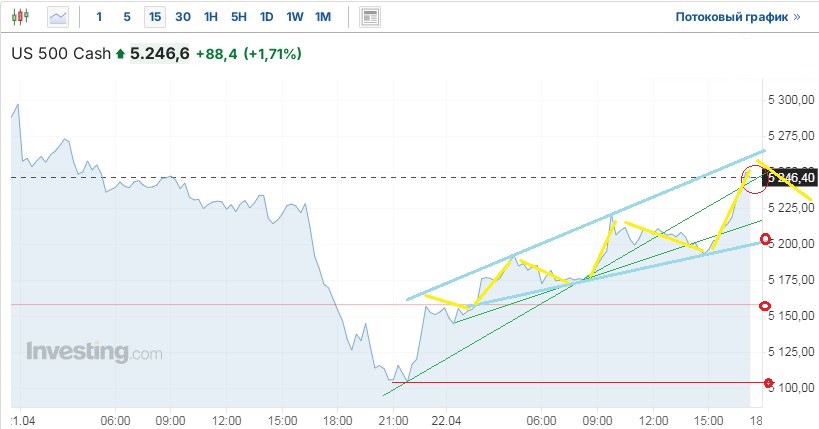
Task: Select the 5 minute timeframe
Action: tap(126, 17)
